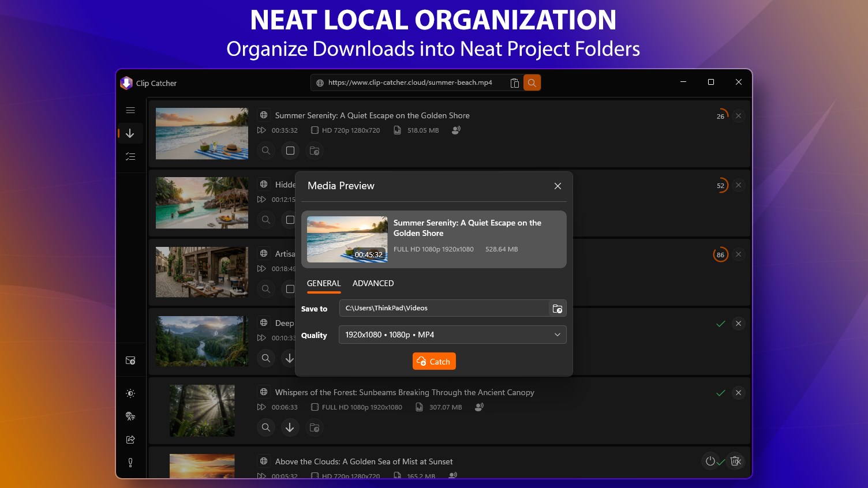Click the 86 percent progress indicator
The image size is (868, 488).
(x=721, y=254)
